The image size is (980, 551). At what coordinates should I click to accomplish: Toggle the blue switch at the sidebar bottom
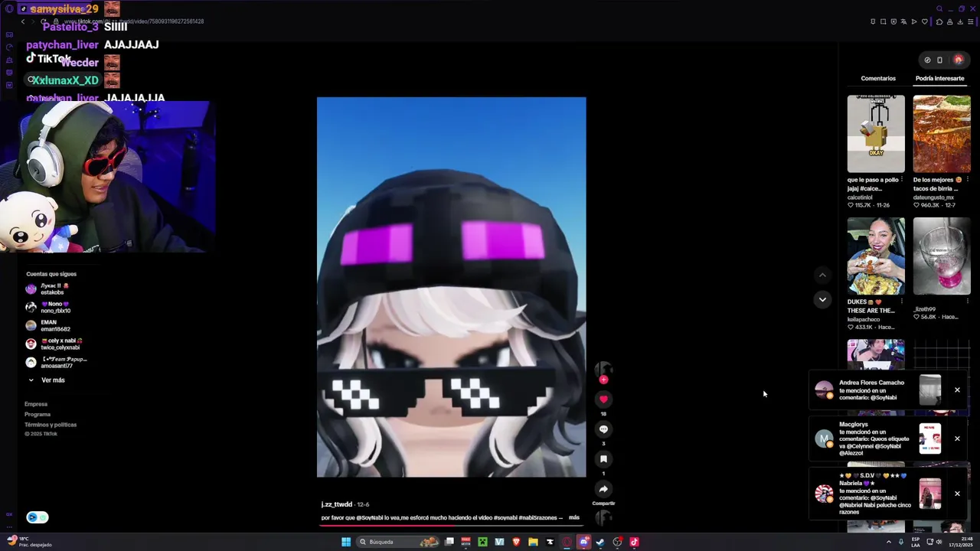point(38,517)
